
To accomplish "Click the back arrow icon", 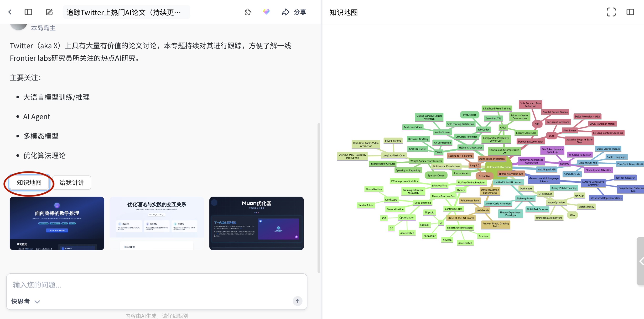I will [x=10, y=12].
